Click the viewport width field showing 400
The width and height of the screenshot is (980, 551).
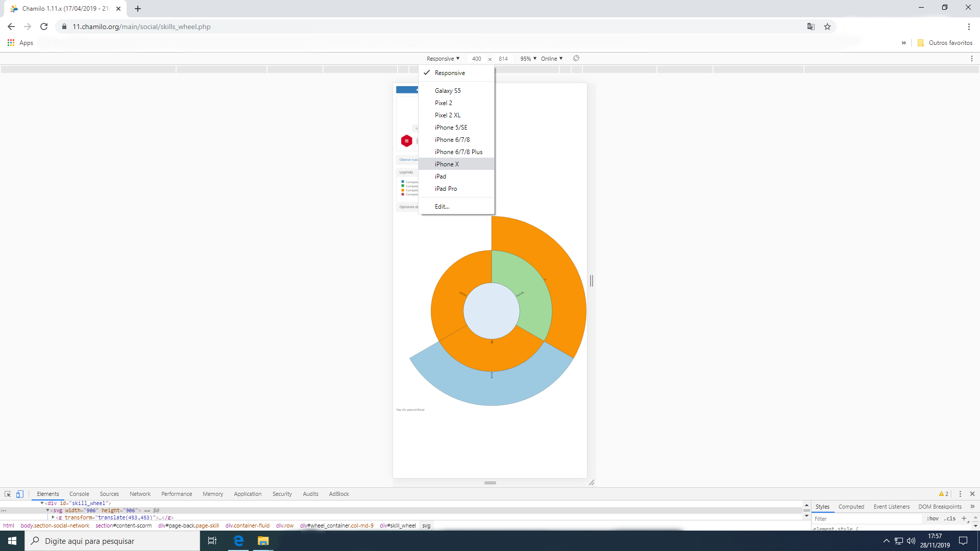click(x=476, y=59)
